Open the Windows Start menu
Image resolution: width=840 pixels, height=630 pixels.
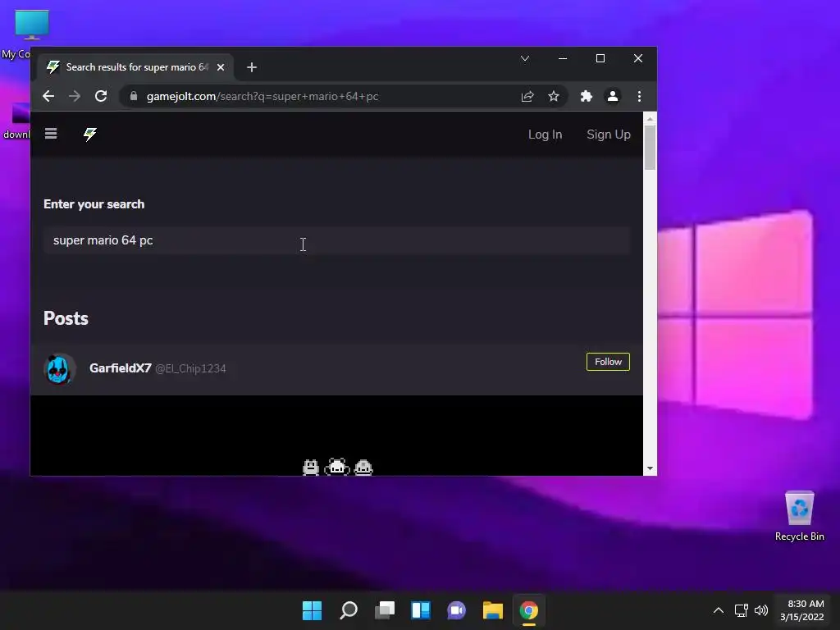coord(312,610)
